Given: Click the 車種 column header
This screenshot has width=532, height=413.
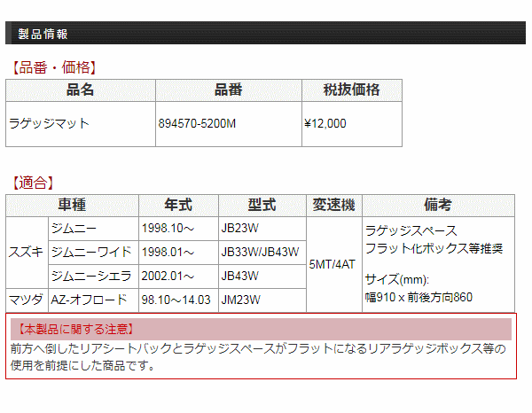Looking at the screenshot, I should (x=72, y=205).
